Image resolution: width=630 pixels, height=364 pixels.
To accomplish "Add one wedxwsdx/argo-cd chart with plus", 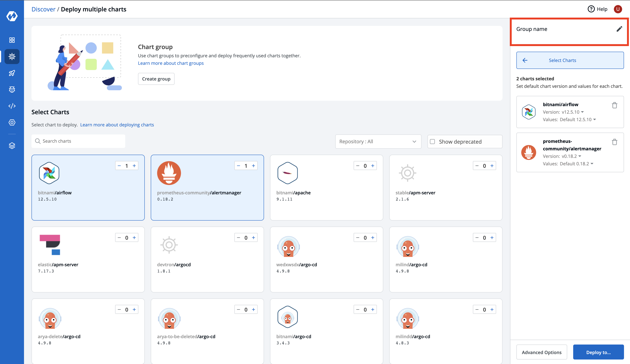I will 373,238.
